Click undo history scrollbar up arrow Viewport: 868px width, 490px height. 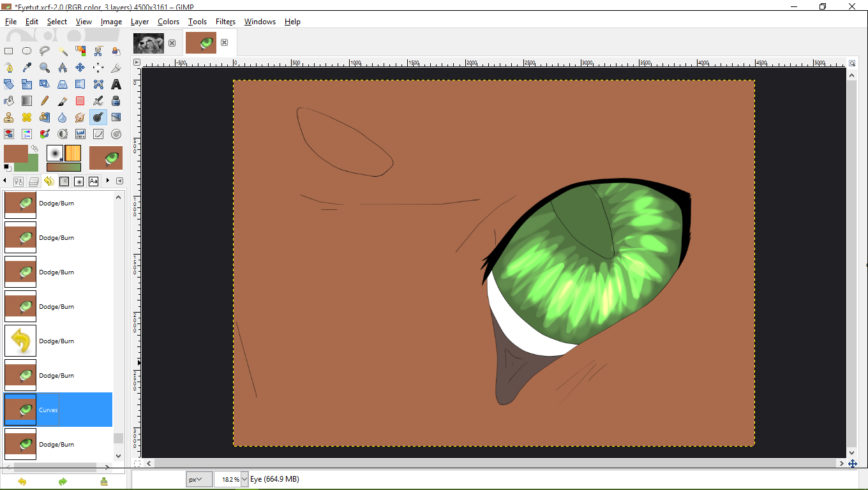(x=118, y=197)
